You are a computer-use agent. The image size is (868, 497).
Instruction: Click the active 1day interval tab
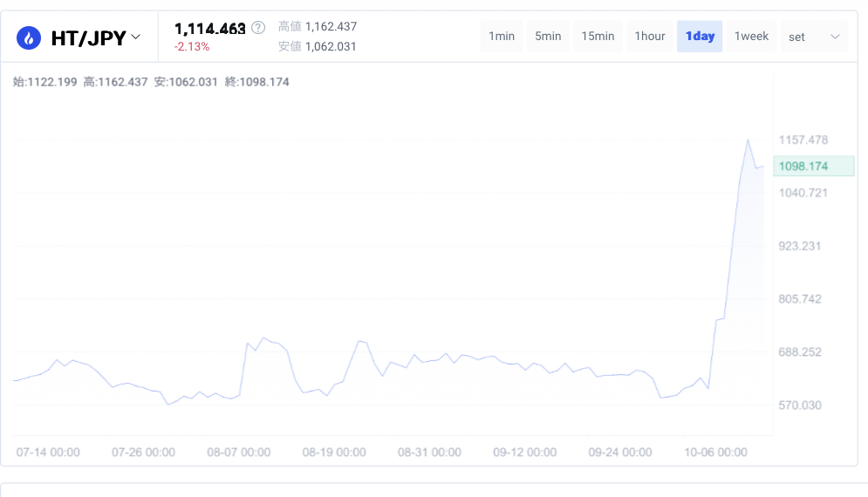[x=700, y=37]
